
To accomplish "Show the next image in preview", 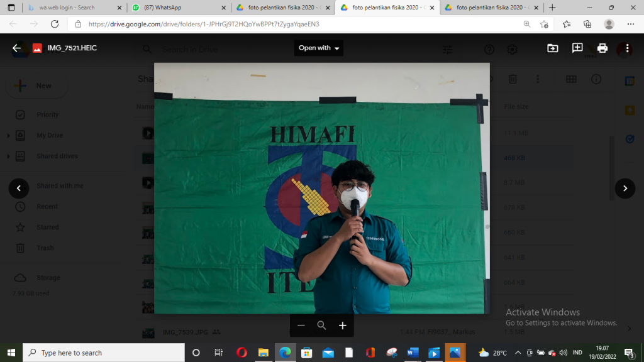I will (x=625, y=189).
